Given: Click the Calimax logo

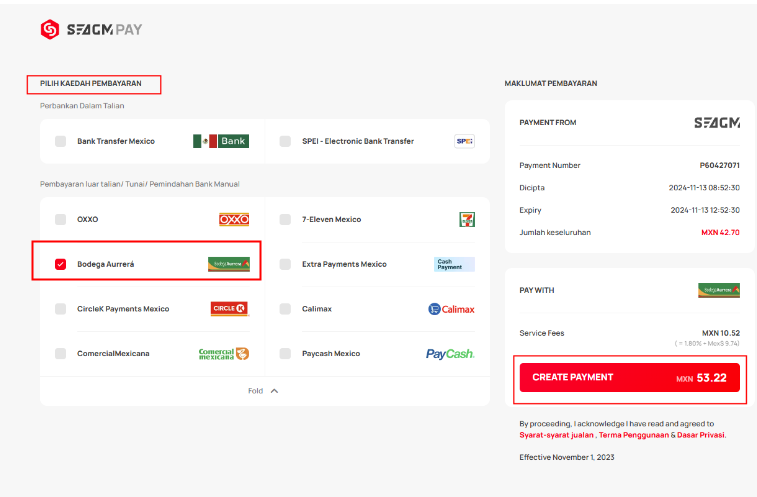Looking at the screenshot, I should tap(451, 309).
